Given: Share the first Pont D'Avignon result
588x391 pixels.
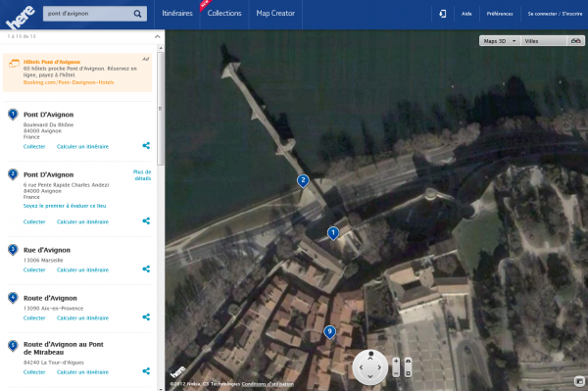Looking at the screenshot, I should click(x=146, y=145).
